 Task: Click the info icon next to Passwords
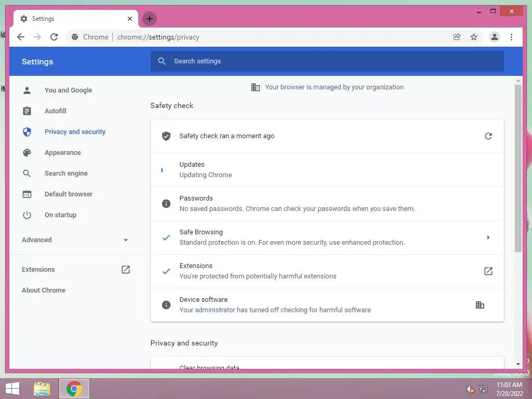coord(166,204)
